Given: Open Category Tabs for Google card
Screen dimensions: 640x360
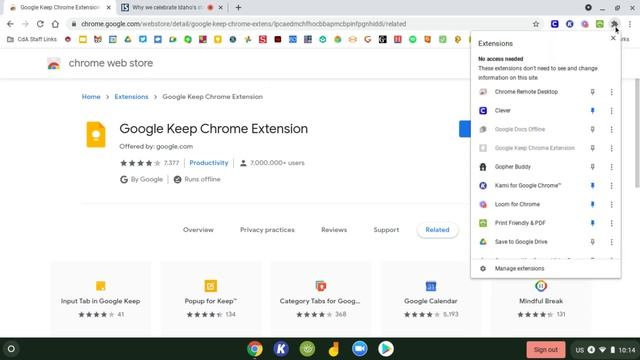Looking at the screenshot, I should coord(320,300).
